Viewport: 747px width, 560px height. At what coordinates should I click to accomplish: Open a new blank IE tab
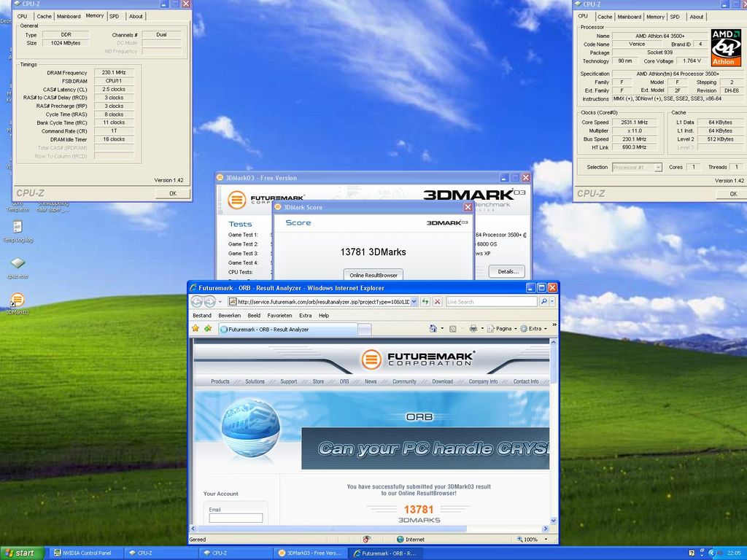pyautogui.click(x=365, y=329)
